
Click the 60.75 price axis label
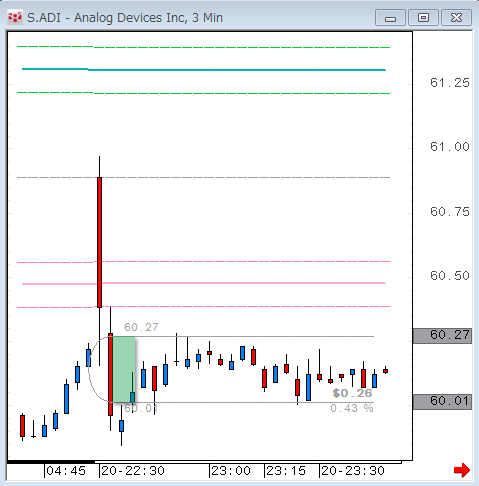[450, 212]
